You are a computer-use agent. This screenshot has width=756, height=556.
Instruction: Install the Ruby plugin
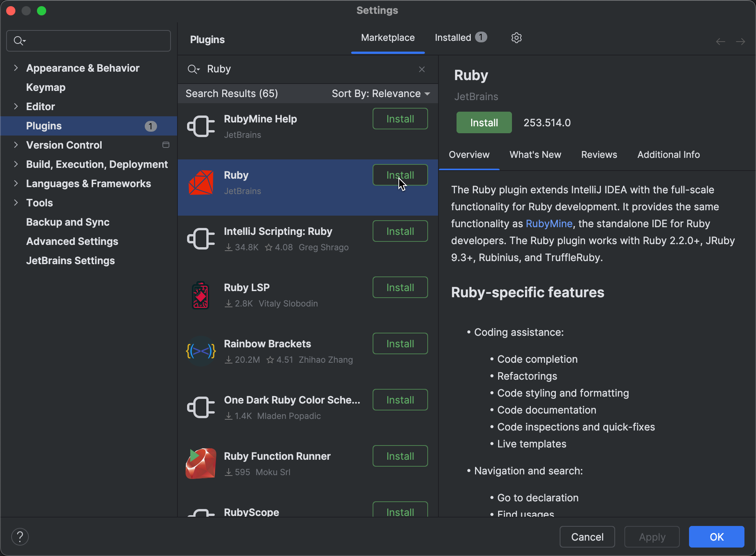[484, 122]
